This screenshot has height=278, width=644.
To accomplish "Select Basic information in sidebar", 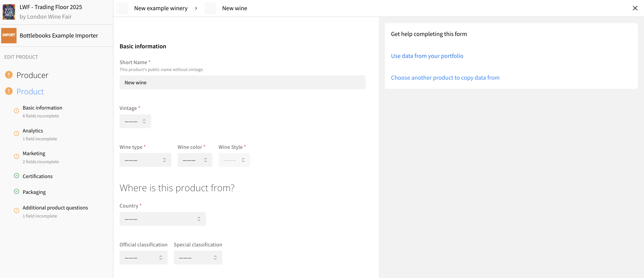I will click(42, 108).
